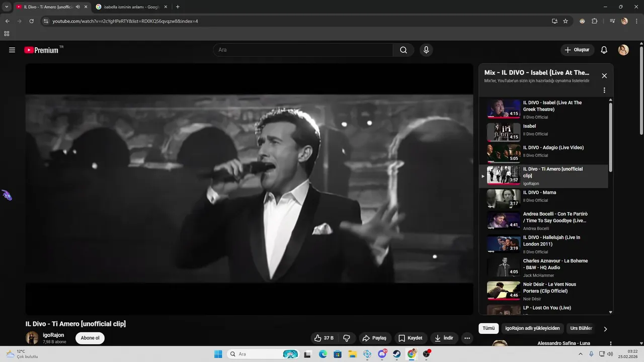Mute the audio playing tab speaker icon
The image size is (644, 362).
77,7
